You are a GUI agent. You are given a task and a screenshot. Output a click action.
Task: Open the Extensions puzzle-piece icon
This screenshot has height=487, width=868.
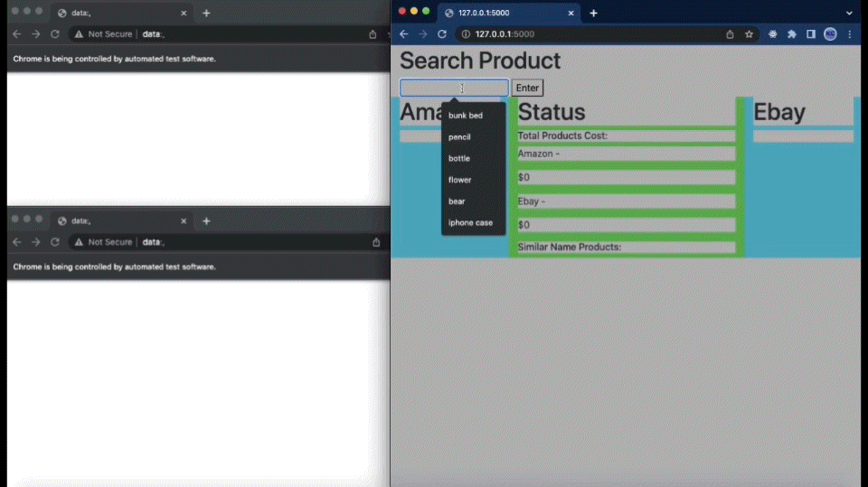(792, 34)
